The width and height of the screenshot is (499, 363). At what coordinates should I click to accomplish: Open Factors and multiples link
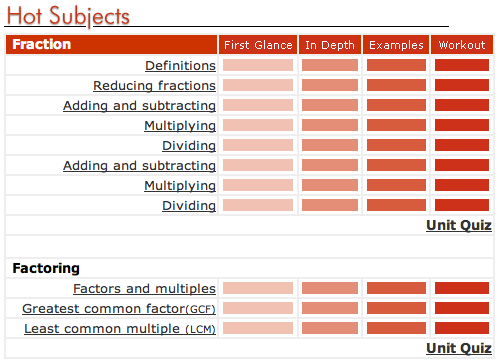[144, 289]
